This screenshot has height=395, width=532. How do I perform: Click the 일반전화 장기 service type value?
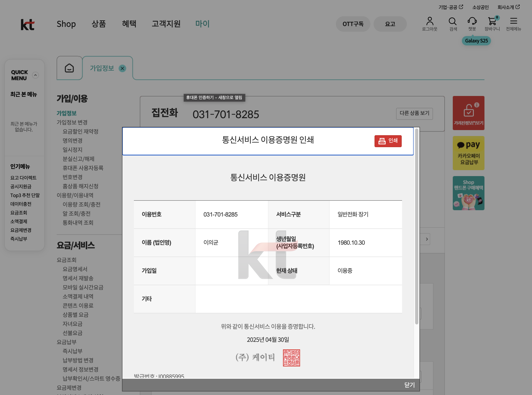click(x=353, y=215)
